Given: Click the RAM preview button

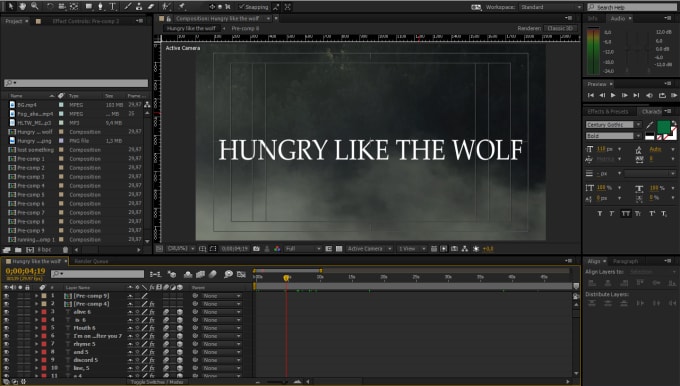Looking at the screenshot, I should click(x=673, y=95).
